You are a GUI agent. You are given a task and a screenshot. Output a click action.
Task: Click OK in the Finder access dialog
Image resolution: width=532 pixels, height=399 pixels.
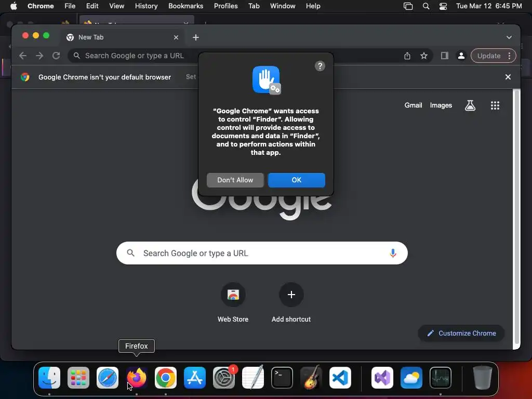[296, 180]
